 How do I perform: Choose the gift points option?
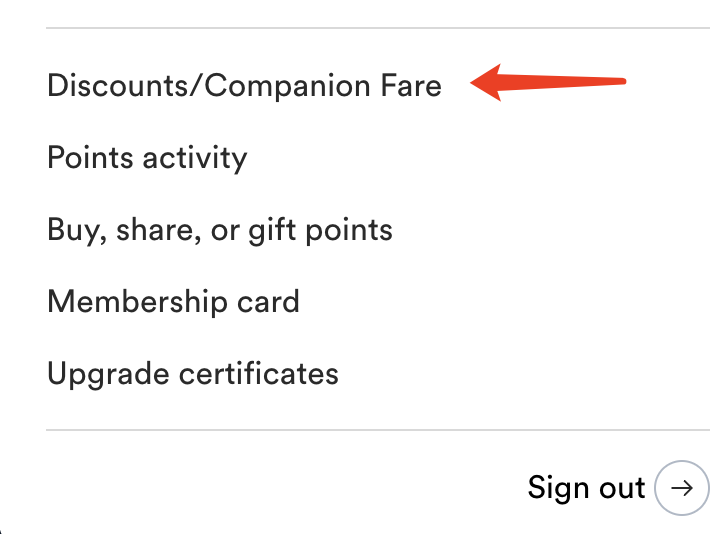[x=220, y=230]
